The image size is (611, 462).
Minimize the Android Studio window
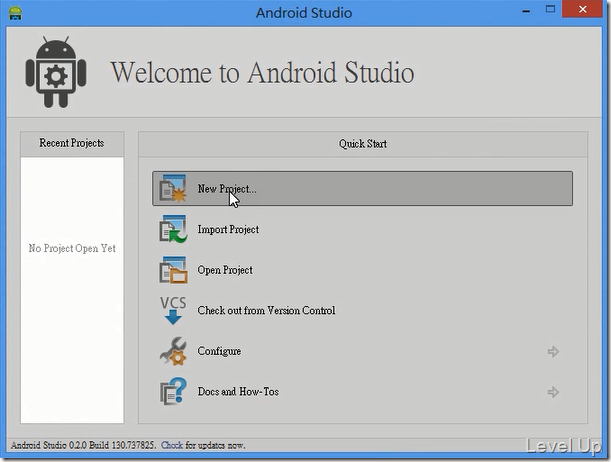(x=526, y=9)
